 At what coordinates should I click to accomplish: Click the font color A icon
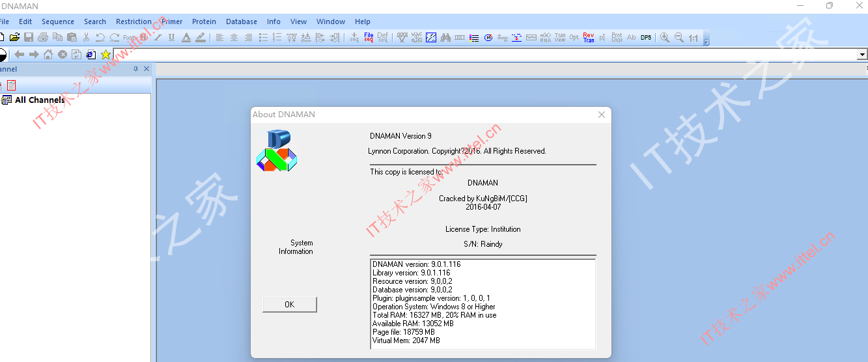(186, 38)
